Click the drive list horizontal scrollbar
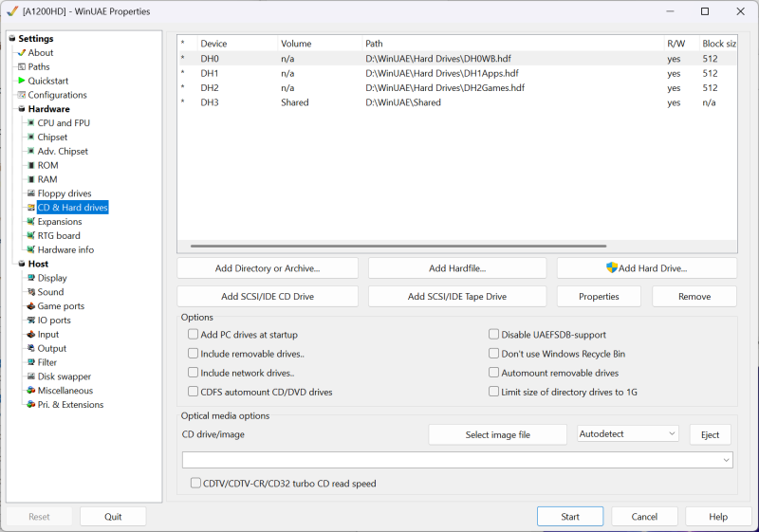Viewport: 759px width, 532px height. point(398,246)
